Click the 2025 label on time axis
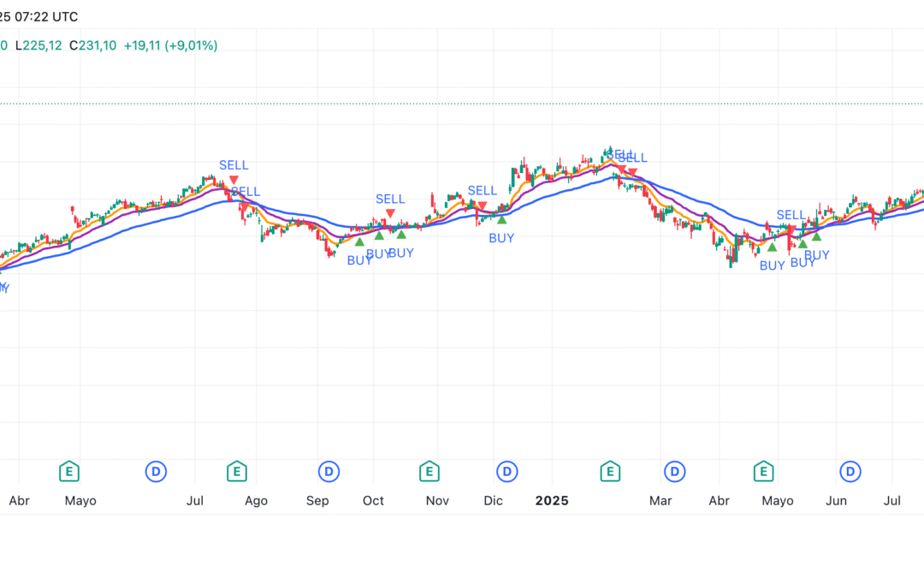924x578 pixels. pyautogui.click(x=552, y=501)
